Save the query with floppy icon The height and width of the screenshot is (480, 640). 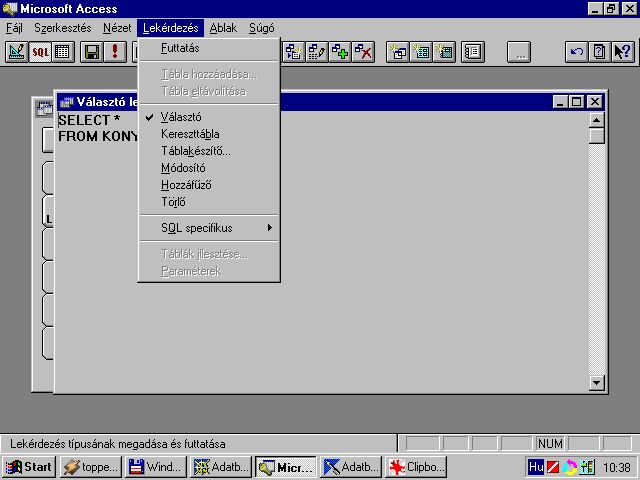point(91,52)
